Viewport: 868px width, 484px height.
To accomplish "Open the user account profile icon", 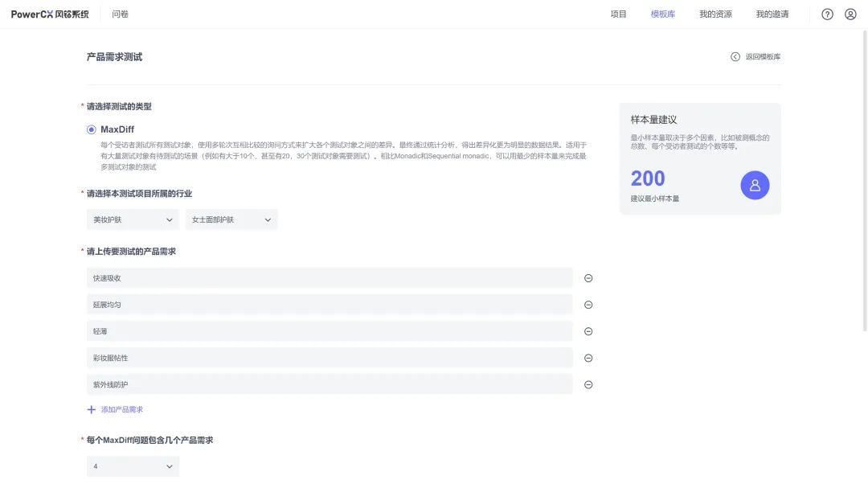I will point(850,14).
